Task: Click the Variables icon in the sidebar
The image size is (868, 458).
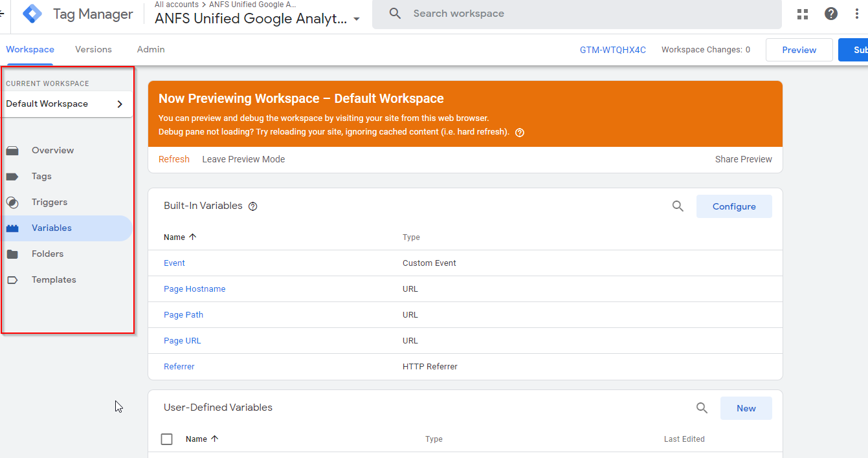Action: coord(14,228)
